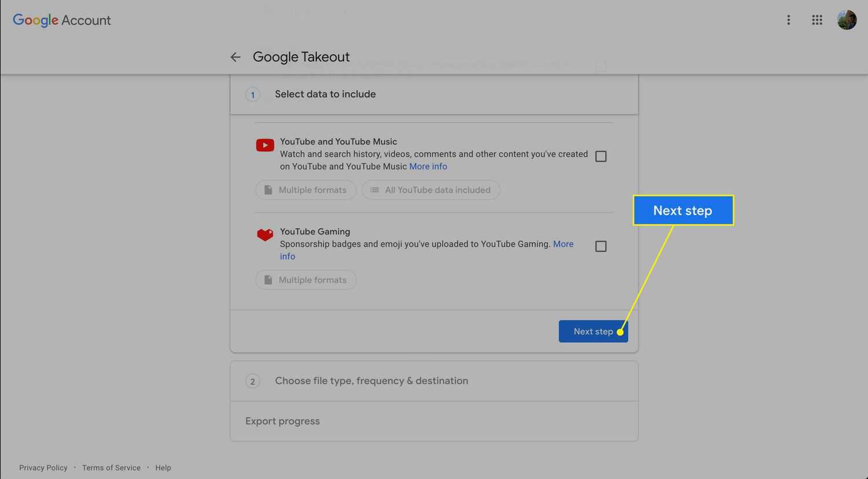Screen dimensions: 868x479
Task: Check the YouTube and YouTube Music checkbox
Action: click(x=601, y=156)
